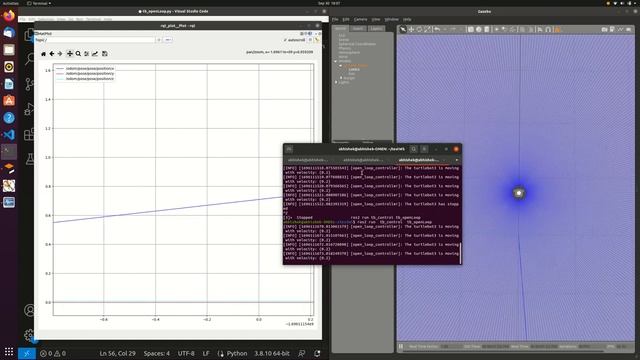
Task: Collapse the ground plane model node
Action: tap(341, 65)
